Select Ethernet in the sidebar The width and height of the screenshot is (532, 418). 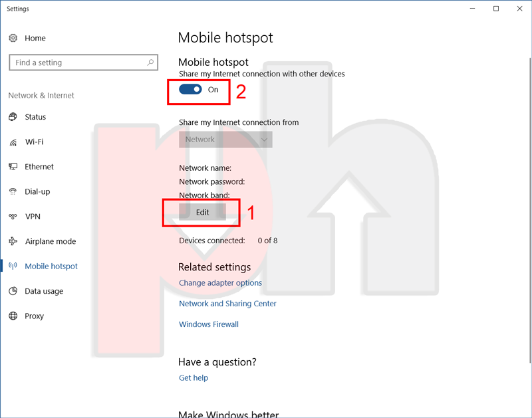(39, 166)
